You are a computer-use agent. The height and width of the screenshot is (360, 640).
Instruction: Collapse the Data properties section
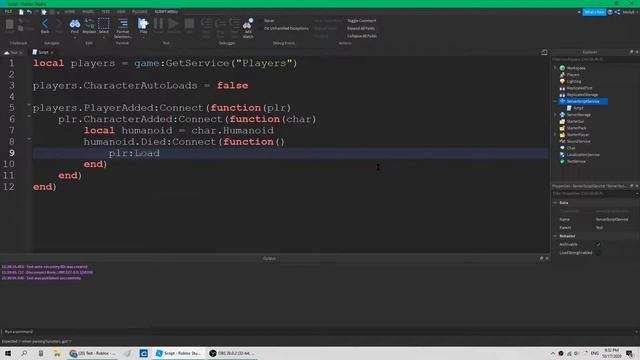pyautogui.click(x=555, y=203)
